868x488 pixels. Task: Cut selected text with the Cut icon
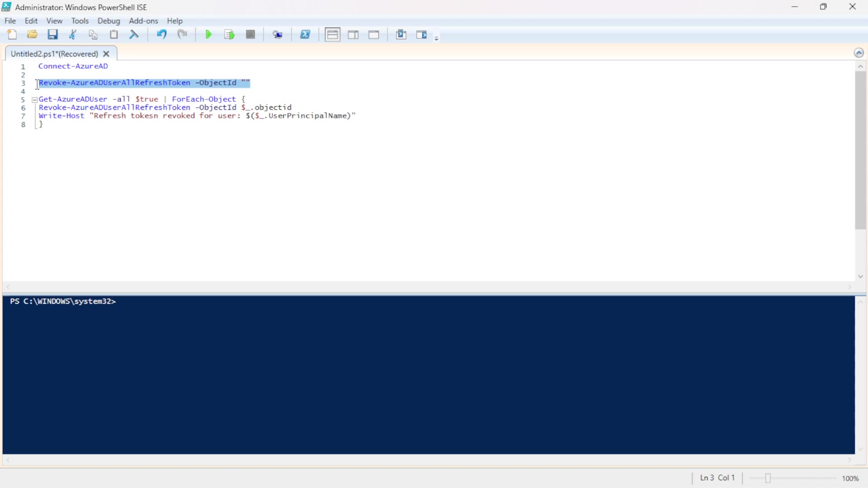point(73,34)
